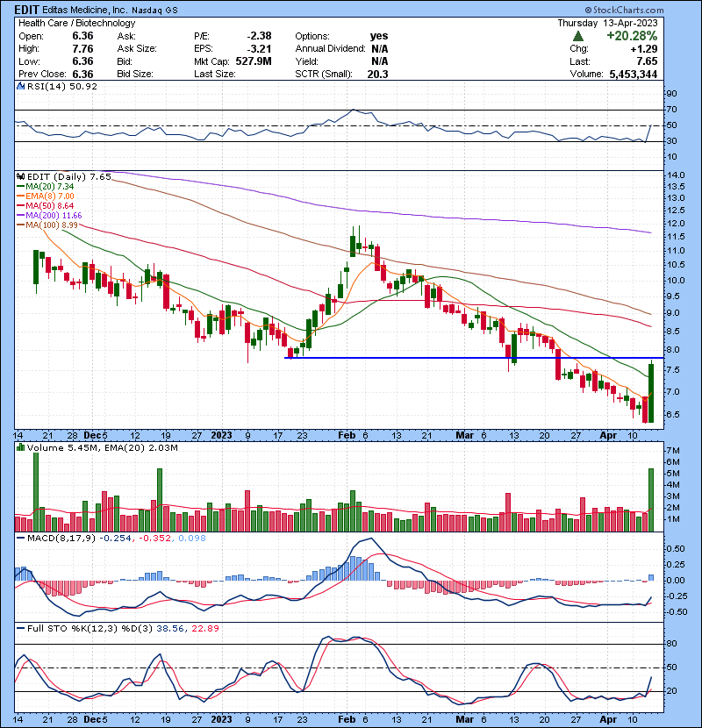Click the 6.5 price axis label

tap(674, 415)
